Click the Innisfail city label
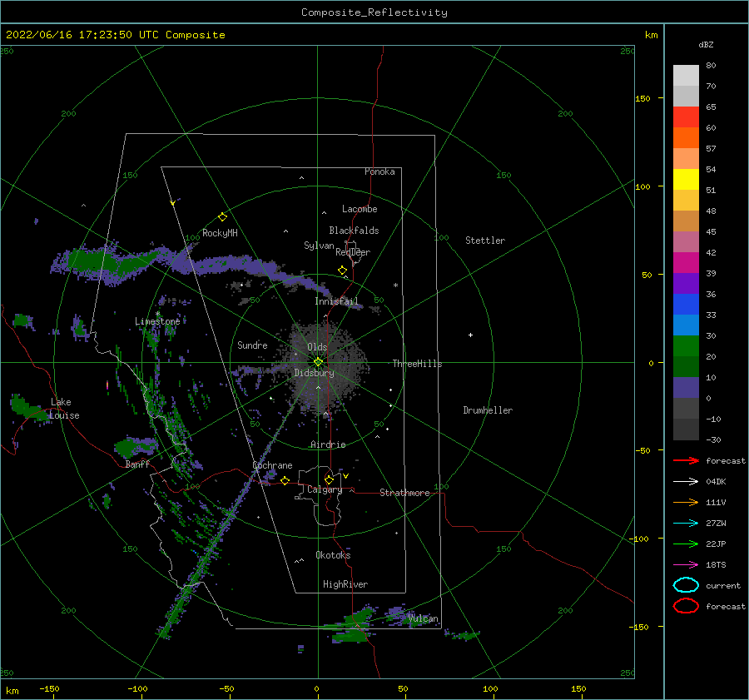749x700 pixels. tap(336, 301)
